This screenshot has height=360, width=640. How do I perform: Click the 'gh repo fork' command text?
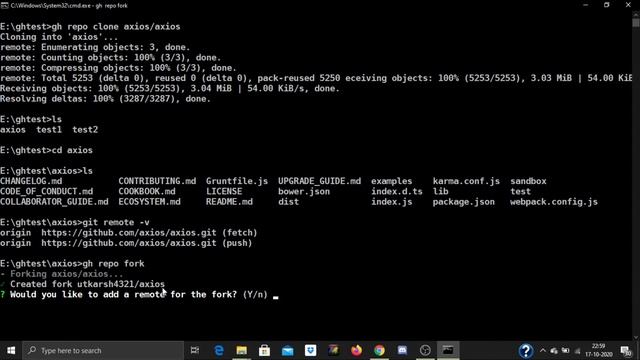[113, 264]
